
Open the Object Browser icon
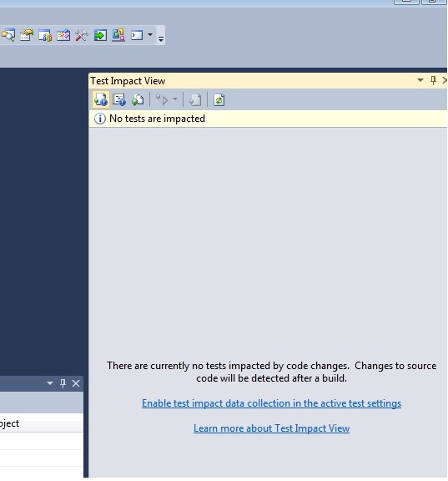(63, 35)
